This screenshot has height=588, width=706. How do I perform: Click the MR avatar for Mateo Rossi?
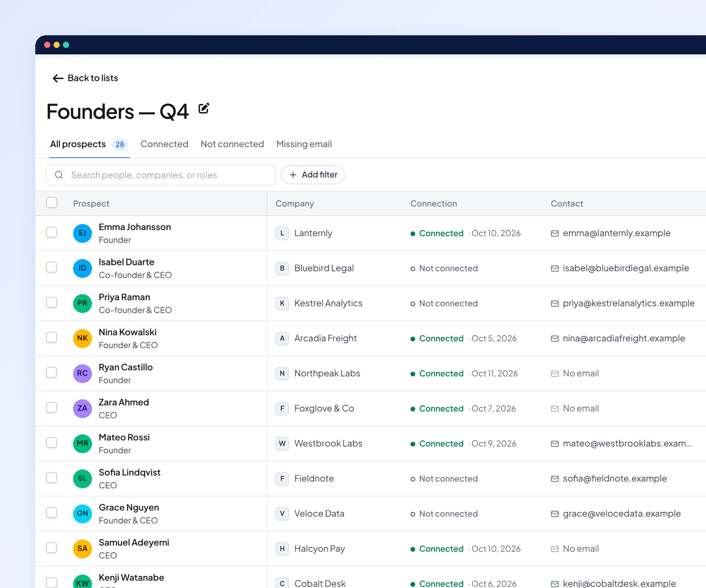pyautogui.click(x=82, y=444)
